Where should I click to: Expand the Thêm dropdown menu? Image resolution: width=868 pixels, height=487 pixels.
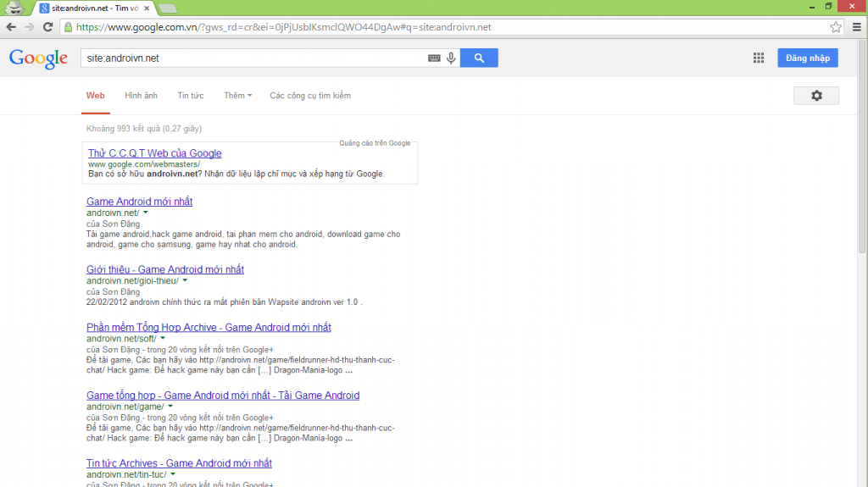pos(238,96)
